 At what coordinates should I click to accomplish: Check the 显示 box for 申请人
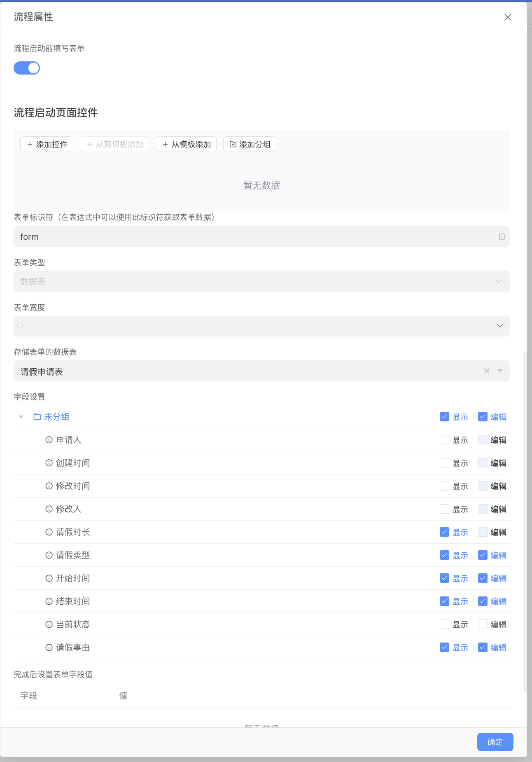tap(444, 440)
